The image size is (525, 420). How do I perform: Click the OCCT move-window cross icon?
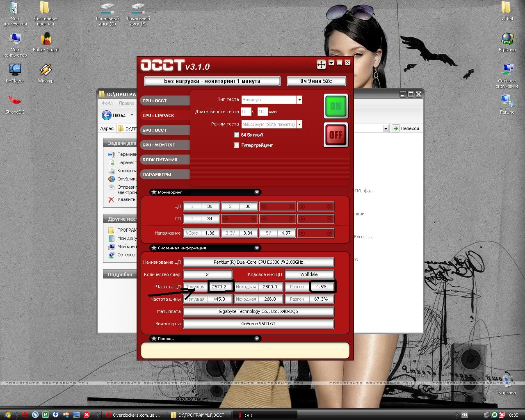[x=321, y=64]
